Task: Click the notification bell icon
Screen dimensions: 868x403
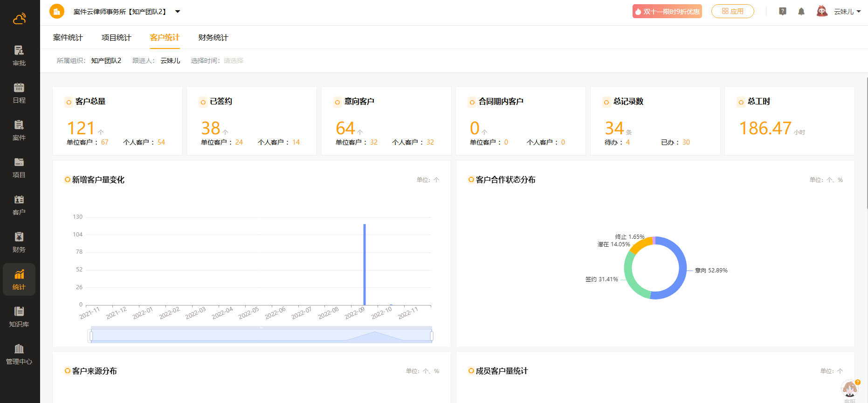Action: pos(801,12)
